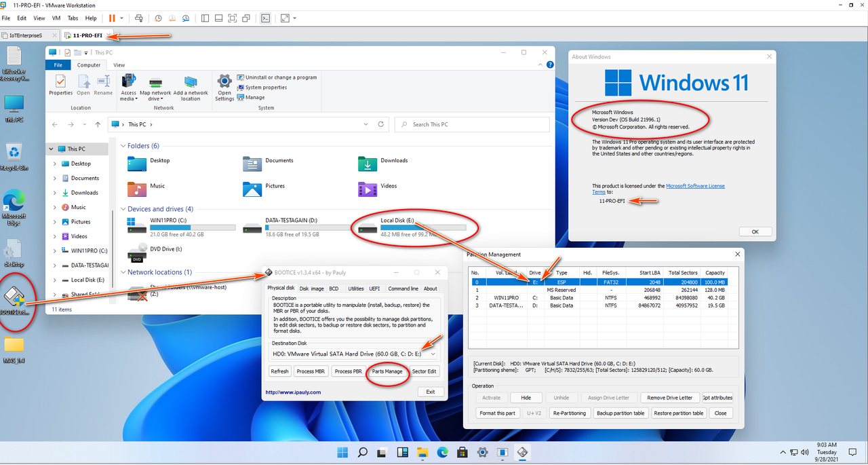Screen dimensions: 868x465
Task: Open the VMware power options dropdown arrow
Action: coord(122,18)
